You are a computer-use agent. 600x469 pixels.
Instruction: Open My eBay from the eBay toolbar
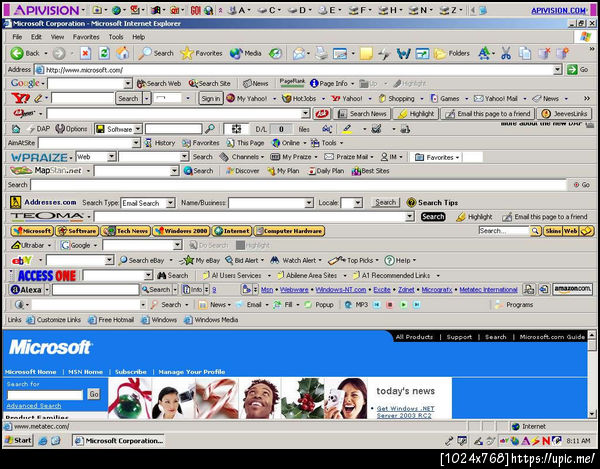point(199,261)
